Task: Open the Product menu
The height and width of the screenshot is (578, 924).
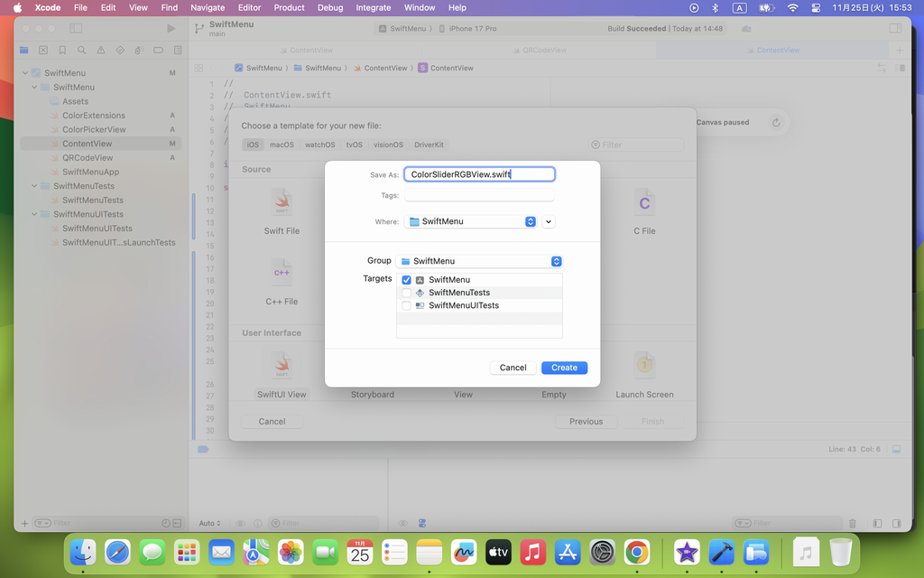Action: pos(289,7)
